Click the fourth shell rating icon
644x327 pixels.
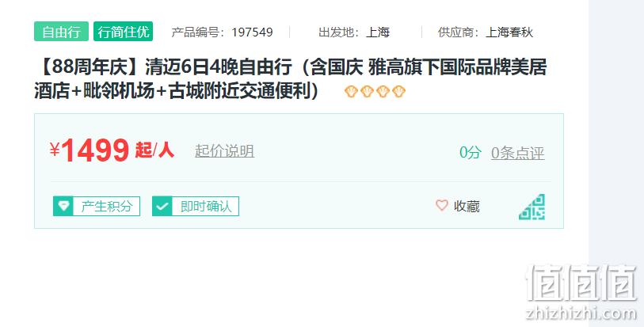tap(398, 91)
